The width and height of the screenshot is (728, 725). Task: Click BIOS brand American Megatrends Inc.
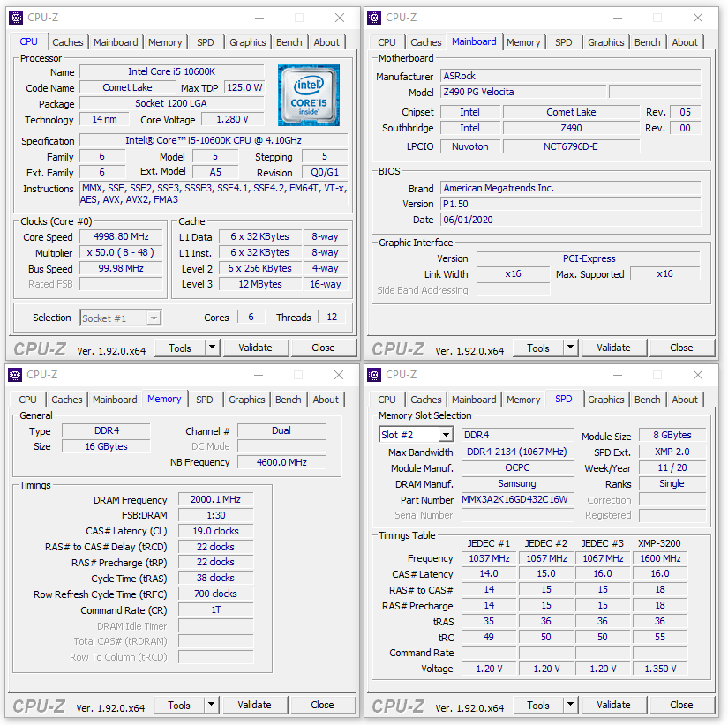(x=571, y=188)
